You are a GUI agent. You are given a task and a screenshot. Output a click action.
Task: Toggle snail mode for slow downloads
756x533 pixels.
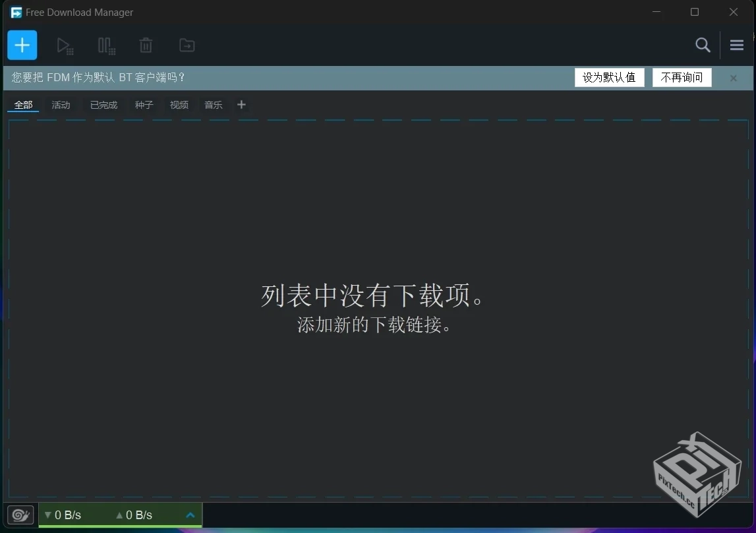20,515
